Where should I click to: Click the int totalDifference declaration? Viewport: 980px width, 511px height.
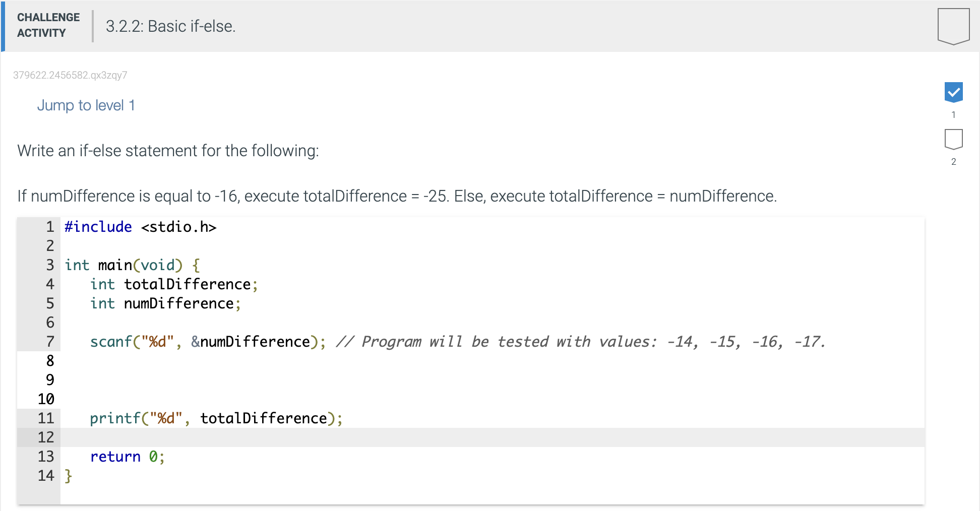[x=174, y=284]
